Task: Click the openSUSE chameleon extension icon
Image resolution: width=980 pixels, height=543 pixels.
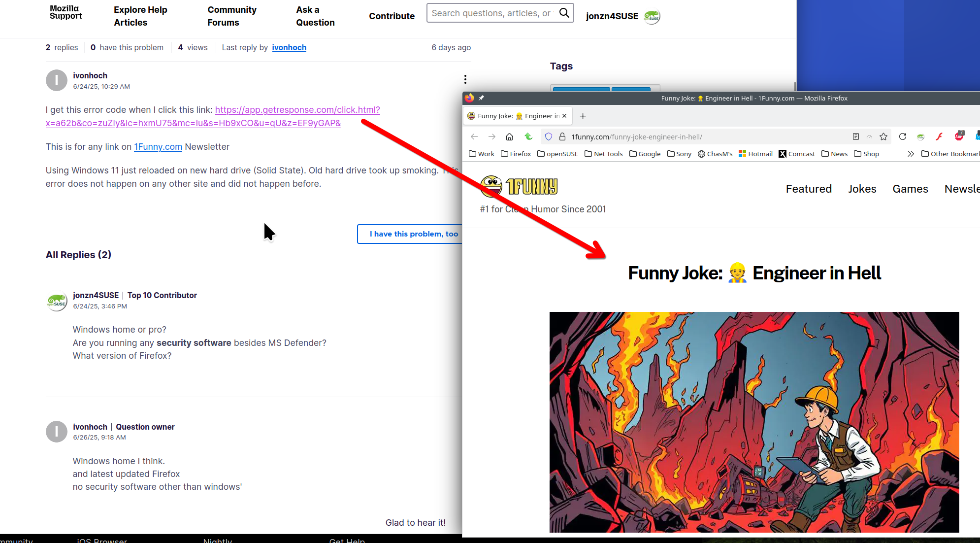Action: [x=920, y=137]
